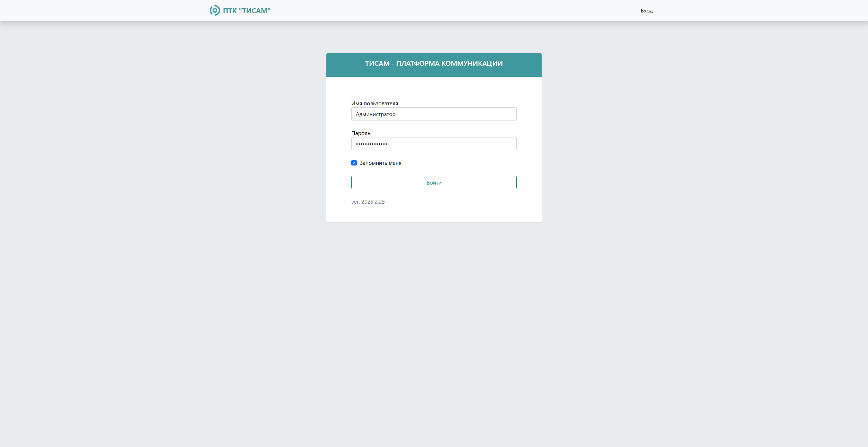Click the Войти login button
This screenshot has width=868, height=447.
[434, 182]
